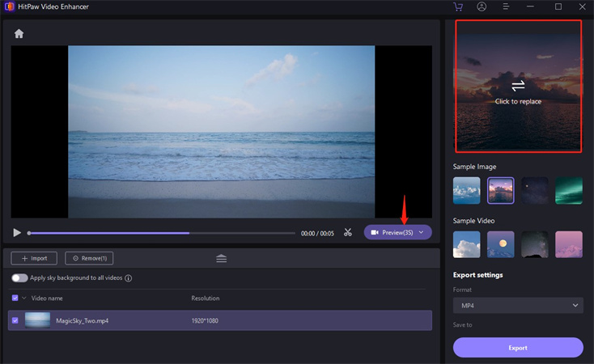This screenshot has width=594, height=364.
Task: Go to the Home screen icon
Action: pyautogui.click(x=19, y=34)
